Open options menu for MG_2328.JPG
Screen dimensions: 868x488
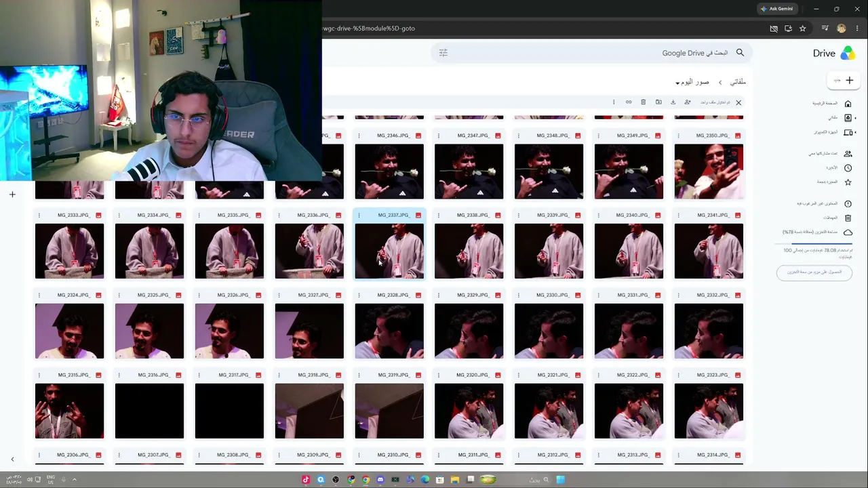coord(359,296)
